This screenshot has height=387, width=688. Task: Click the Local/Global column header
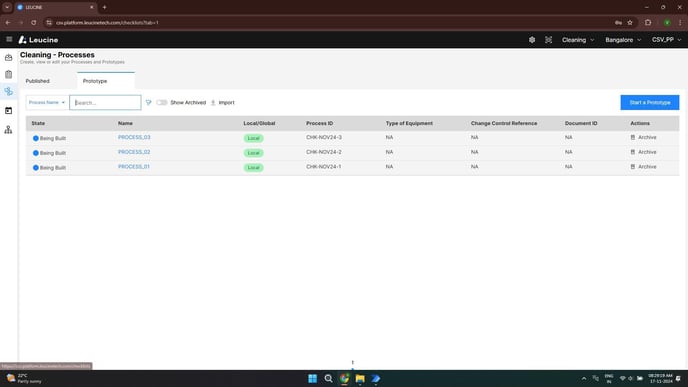(259, 123)
